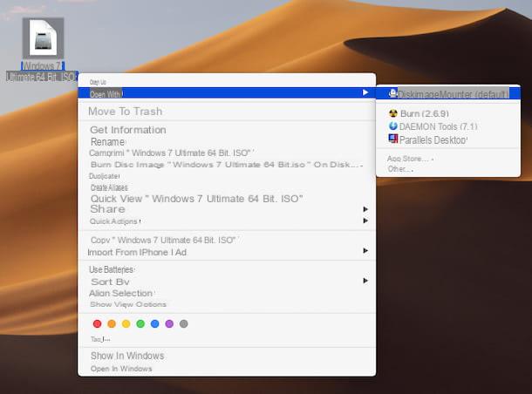
Task: Open Import From iPhone entry
Action: [137, 252]
